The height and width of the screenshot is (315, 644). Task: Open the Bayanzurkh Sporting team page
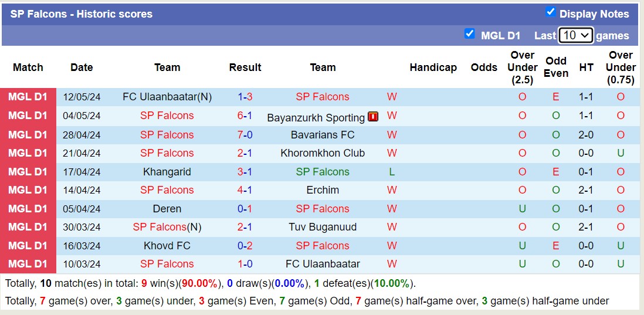pyautogui.click(x=316, y=118)
